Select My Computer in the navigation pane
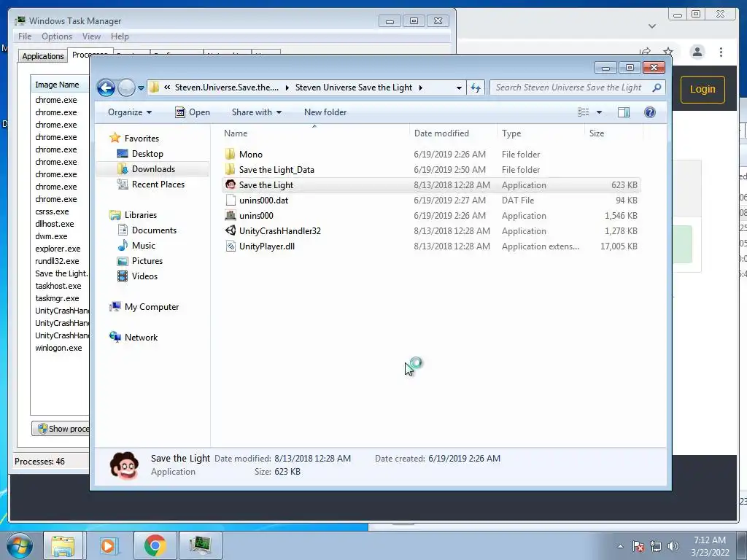 coord(152,307)
